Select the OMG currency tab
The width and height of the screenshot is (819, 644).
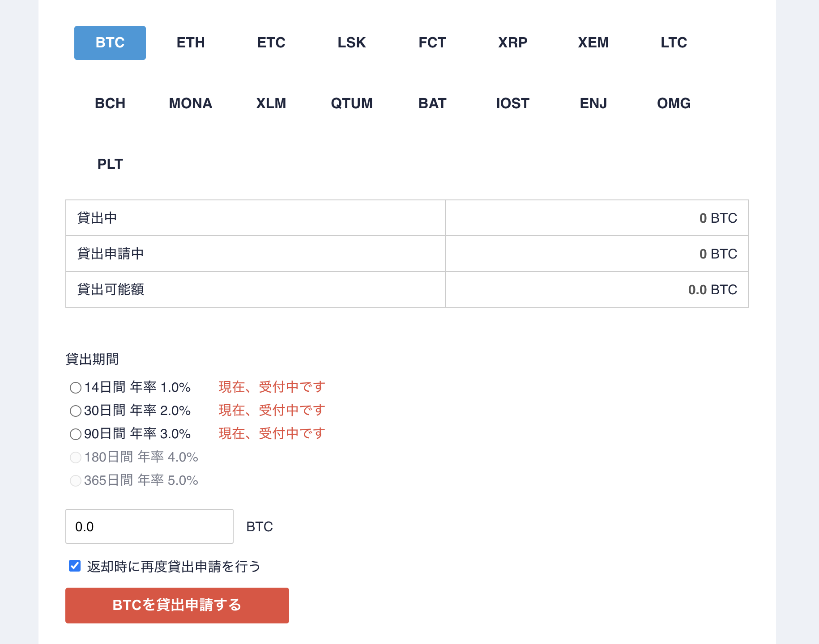click(x=674, y=103)
